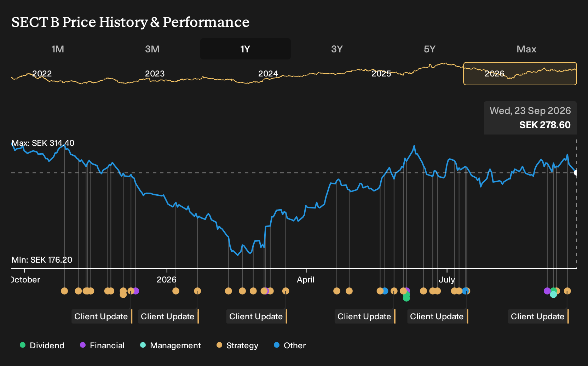Jump to 2023 in the overview chart
The height and width of the screenshot is (366, 588).
coord(155,74)
